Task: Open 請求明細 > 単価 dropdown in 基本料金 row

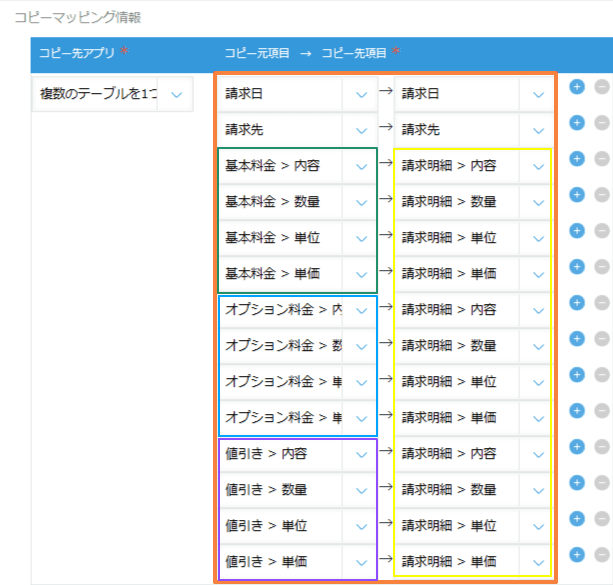Action: pyautogui.click(x=474, y=274)
